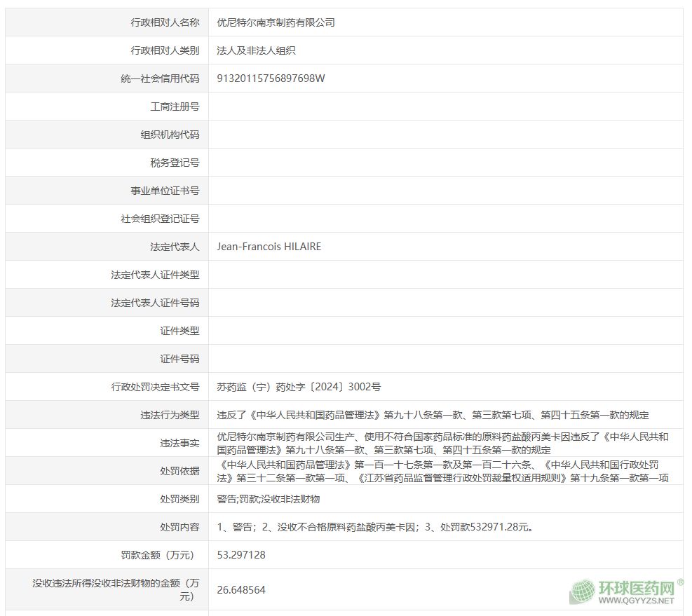Click the company name 优尼特尔南京制药有限公司 value
The width and height of the screenshot is (692, 616).
[276, 22]
